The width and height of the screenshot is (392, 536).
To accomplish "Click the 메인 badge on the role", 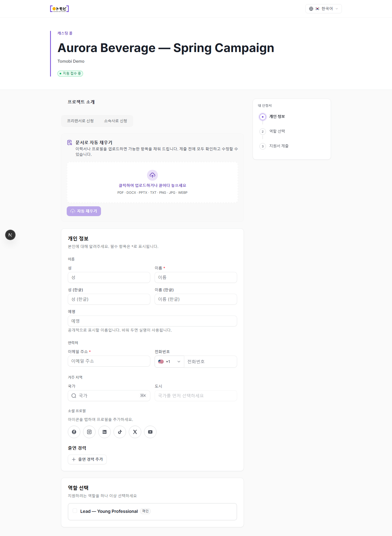I will 146,511.
